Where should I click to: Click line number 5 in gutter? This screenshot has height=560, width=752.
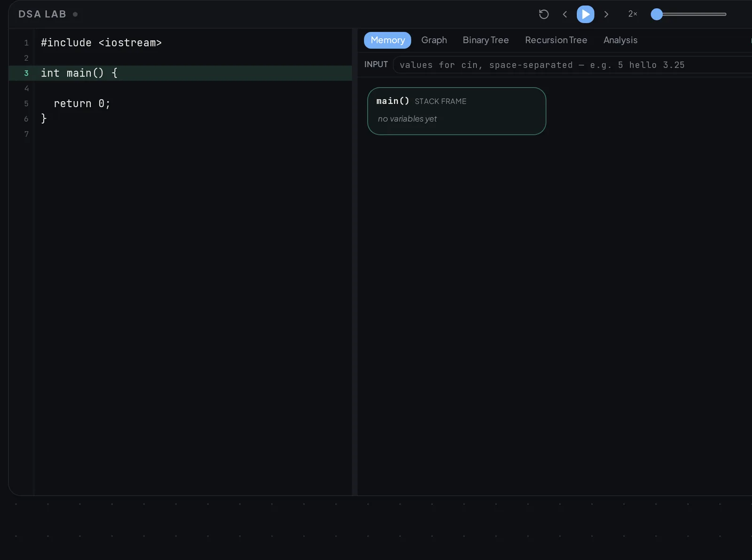pos(26,103)
